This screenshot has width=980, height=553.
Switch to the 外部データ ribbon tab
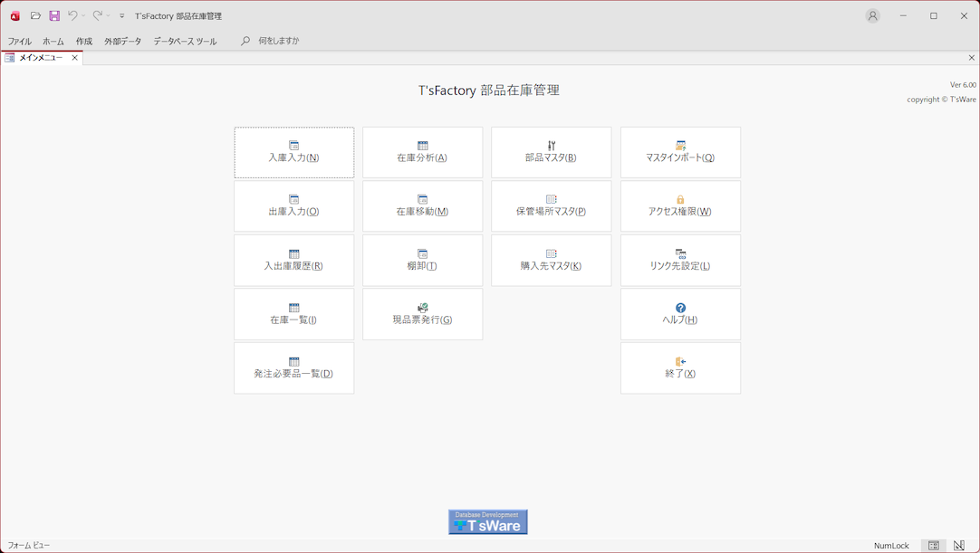[x=122, y=42]
